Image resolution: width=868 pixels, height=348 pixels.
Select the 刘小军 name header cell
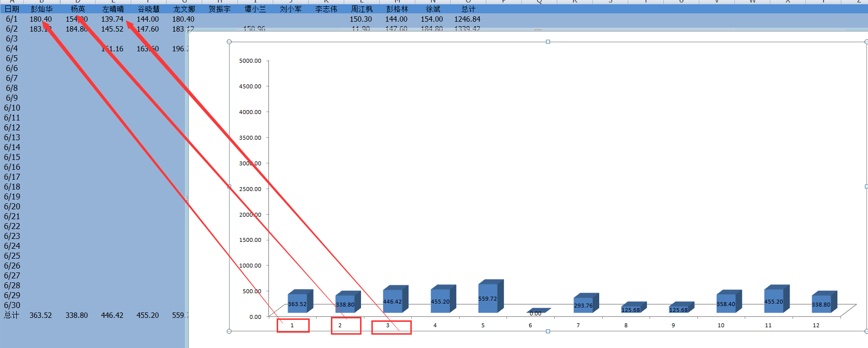pos(290,9)
